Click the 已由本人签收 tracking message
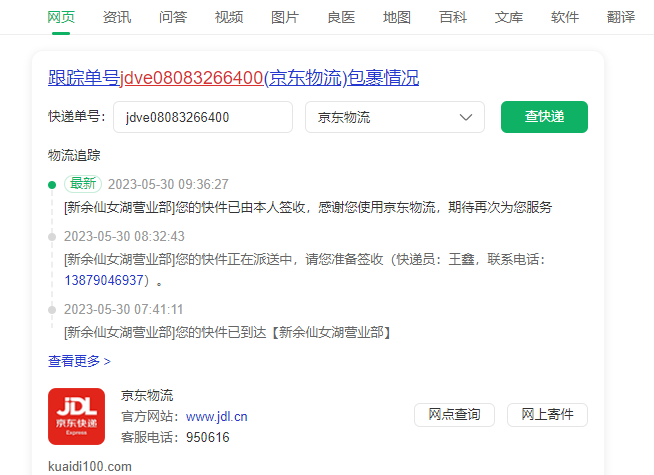The image size is (654, 475). tap(308, 207)
